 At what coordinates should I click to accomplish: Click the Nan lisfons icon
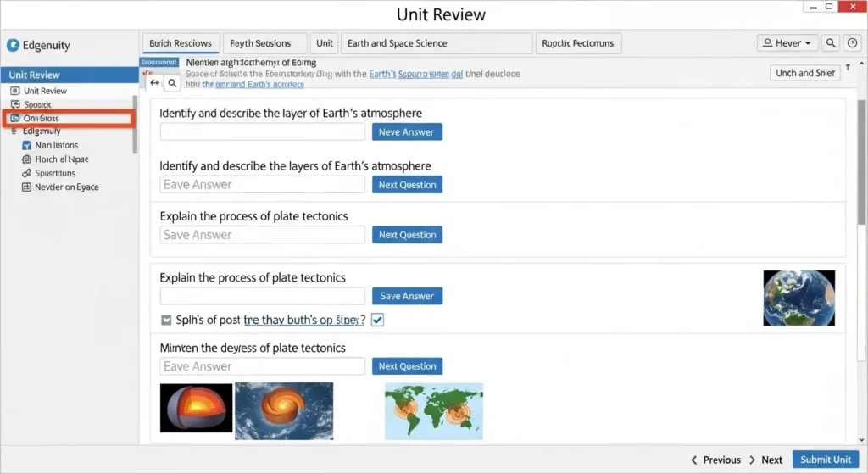[x=26, y=145]
